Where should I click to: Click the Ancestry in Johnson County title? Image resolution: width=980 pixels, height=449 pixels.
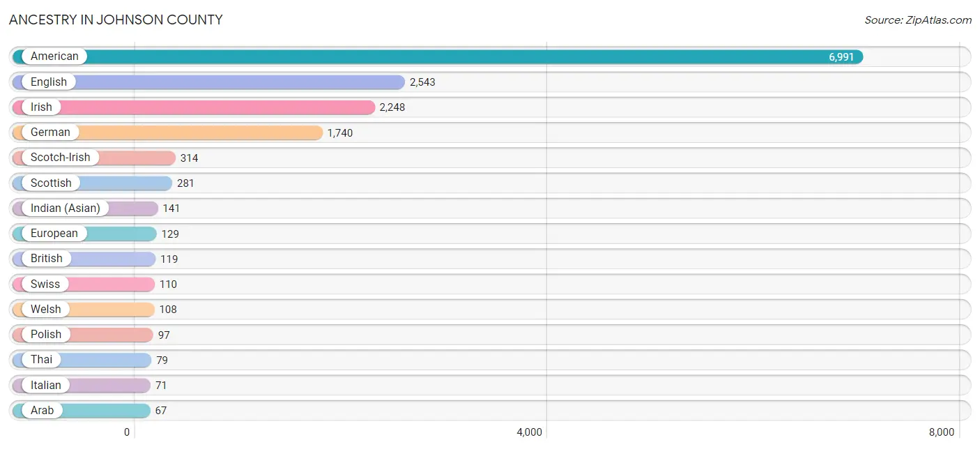point(116,20)
